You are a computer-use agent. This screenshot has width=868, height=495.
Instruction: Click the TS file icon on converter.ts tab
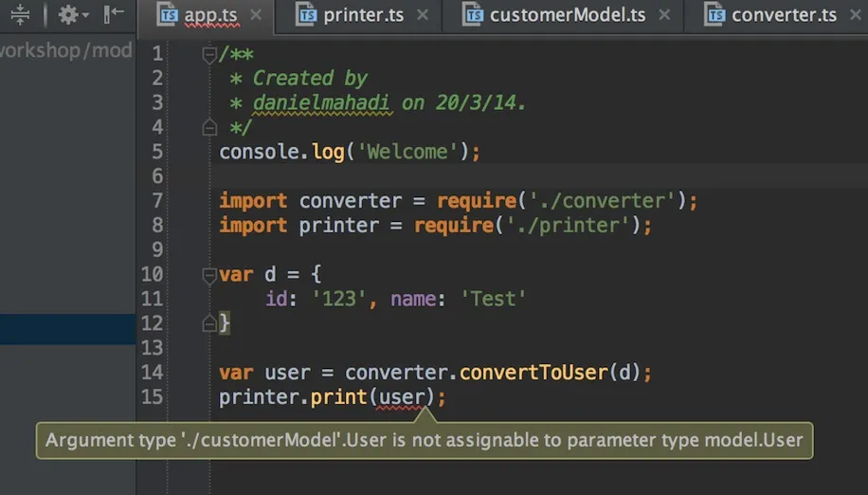tap(714, 15)
